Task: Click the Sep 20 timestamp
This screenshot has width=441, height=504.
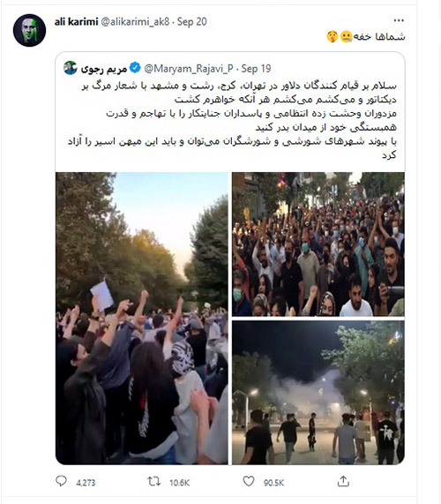Action: click(191, 22)
